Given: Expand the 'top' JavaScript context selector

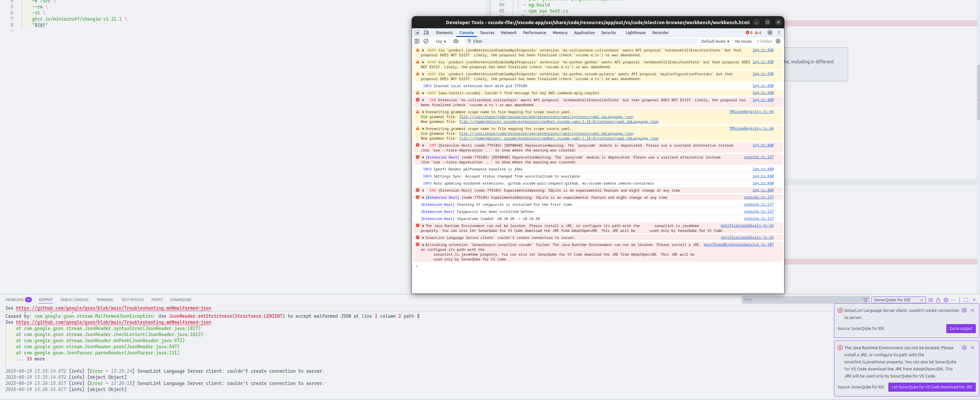Looking at the screenshot, I should pos(440,41).
